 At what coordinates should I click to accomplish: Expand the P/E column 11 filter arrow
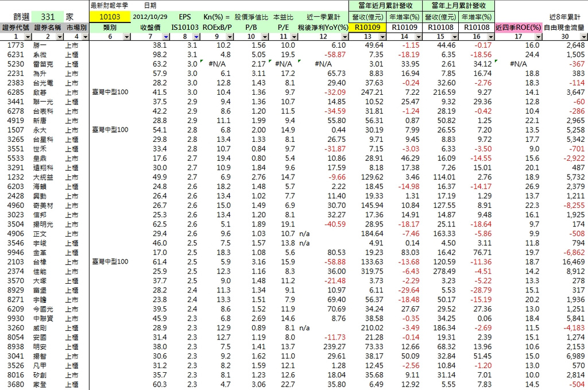295,37
